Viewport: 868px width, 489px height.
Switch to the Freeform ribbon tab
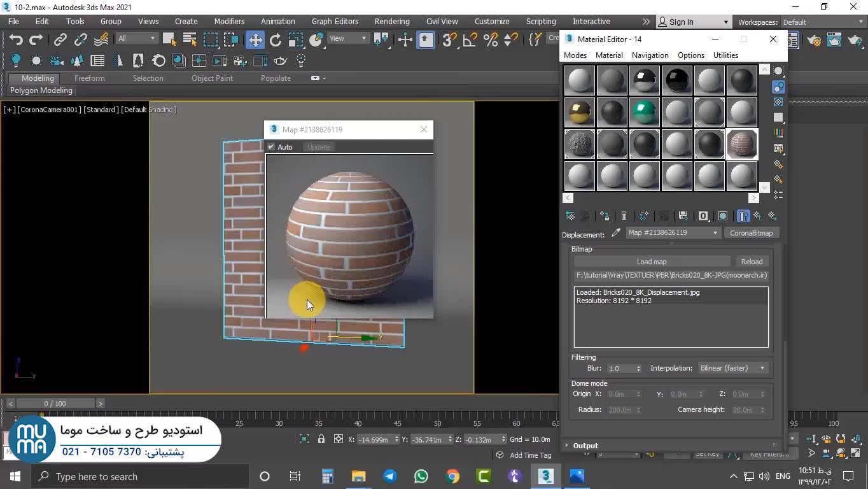coord(89,78)
